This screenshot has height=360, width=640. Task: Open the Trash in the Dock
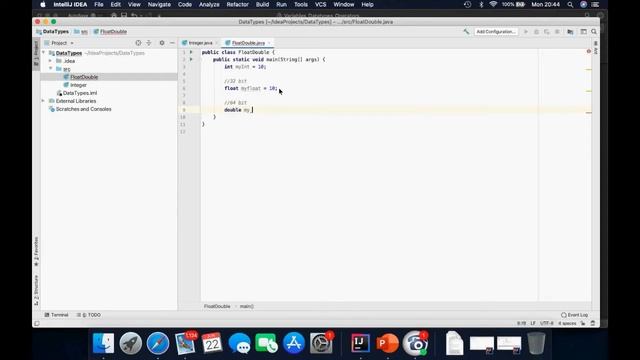point(536,343)
